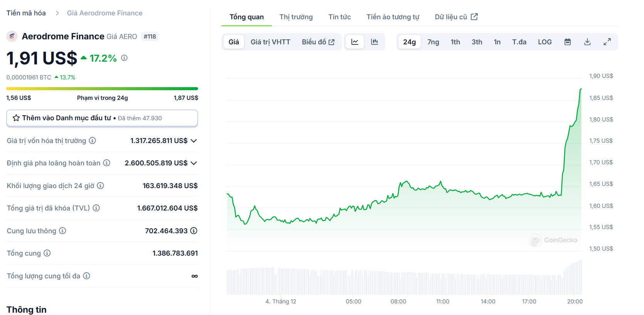Viewport: 644px width, 315px height.
Task: Show info for Định giá pha loãng hoàn toàn
Action: coord(107,163)
